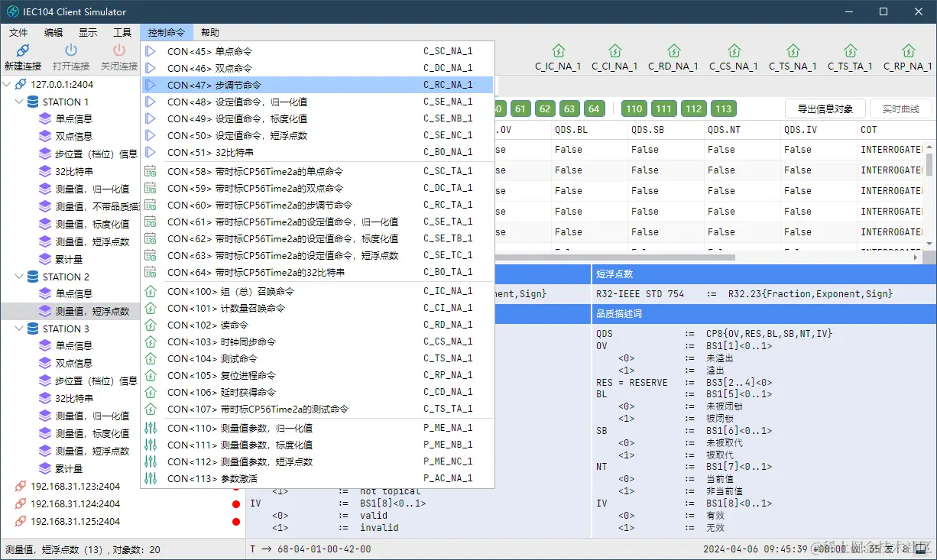The width and height of the screenshot is (937, 560).
Task: Click the 导出信息对象 button
Action: pyautogui.click(x=825, y=108)
